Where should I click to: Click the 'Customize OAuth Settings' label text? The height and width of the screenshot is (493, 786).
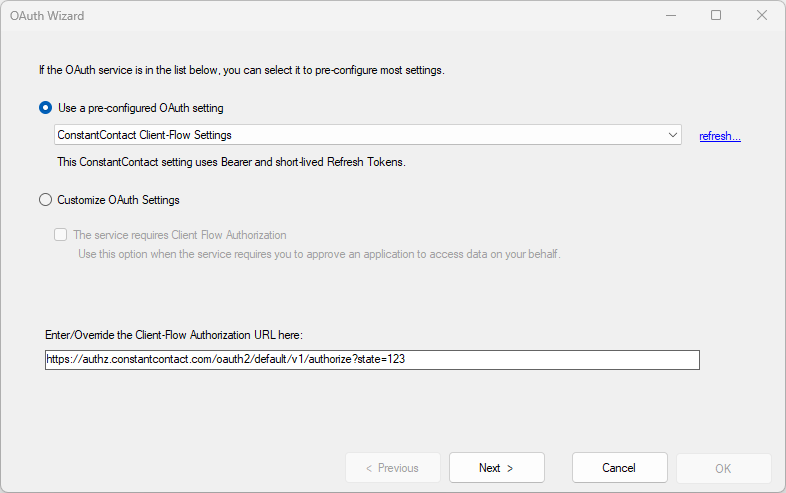118,200
